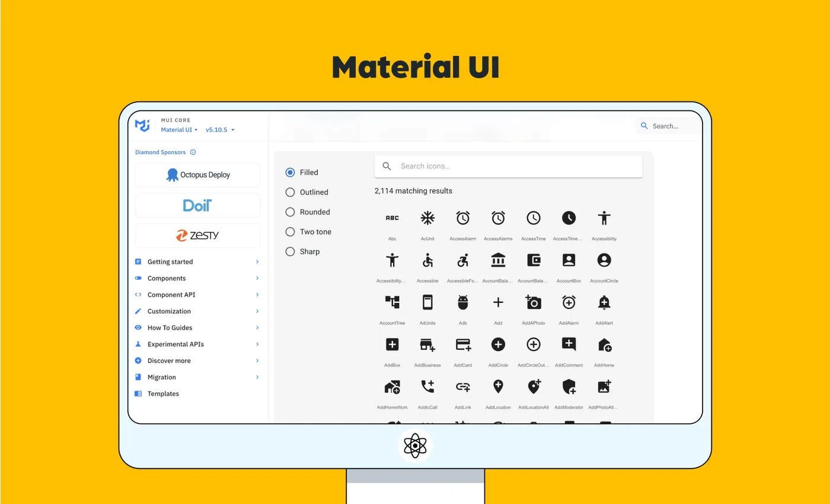Screen dimensions: 830x504
Task: Enable the Sharp icon style
Action: tap(290, 251)
